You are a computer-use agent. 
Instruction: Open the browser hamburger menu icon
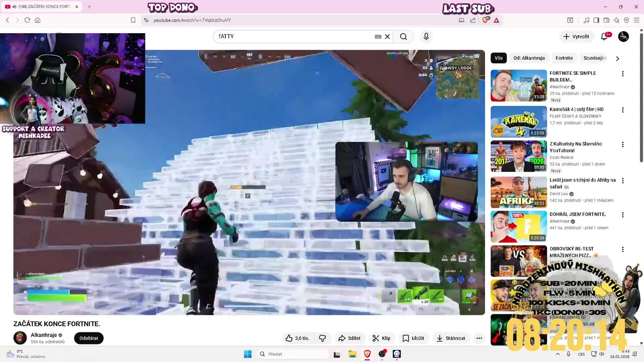[636, 20]
